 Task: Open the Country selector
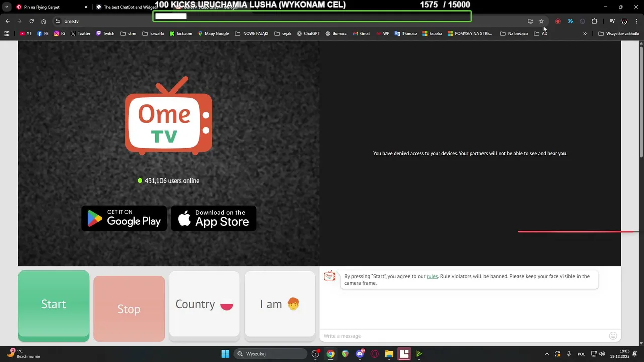point(204,304)
